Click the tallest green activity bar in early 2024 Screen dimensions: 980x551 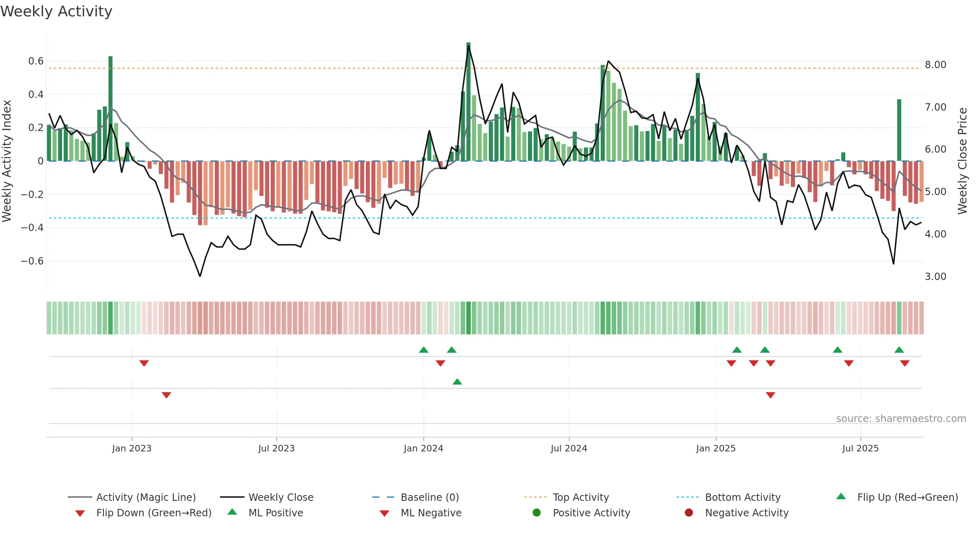pyautogui.click(x=468, y=102)
